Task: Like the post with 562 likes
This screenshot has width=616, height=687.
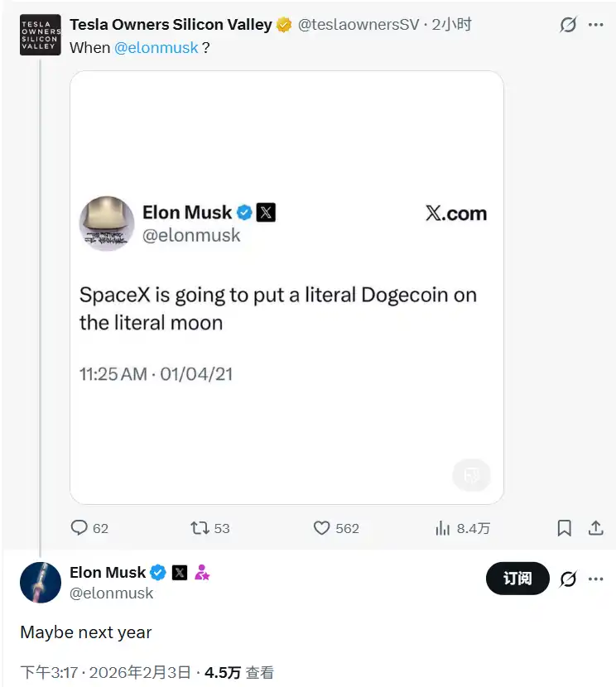Action: 322,528
